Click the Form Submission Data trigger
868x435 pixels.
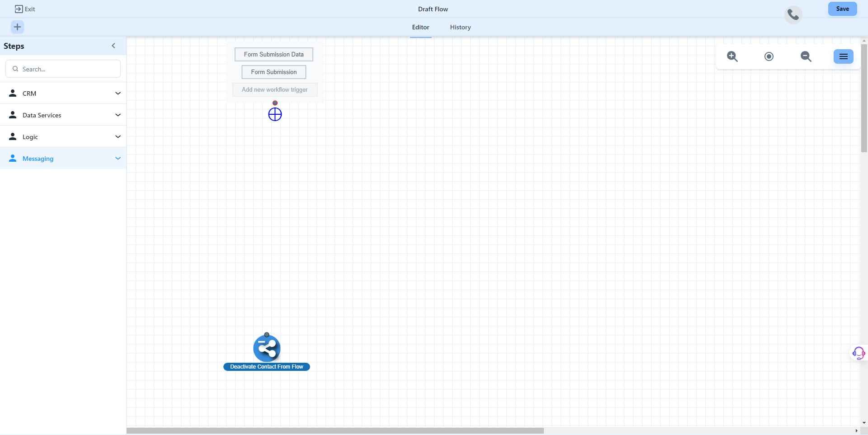click(x=274, y=54)
